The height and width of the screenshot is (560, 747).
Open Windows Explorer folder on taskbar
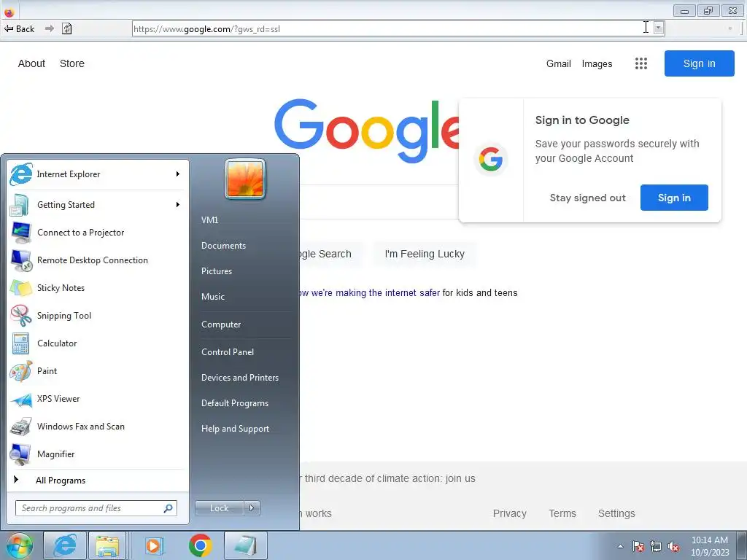click(107, 545)
